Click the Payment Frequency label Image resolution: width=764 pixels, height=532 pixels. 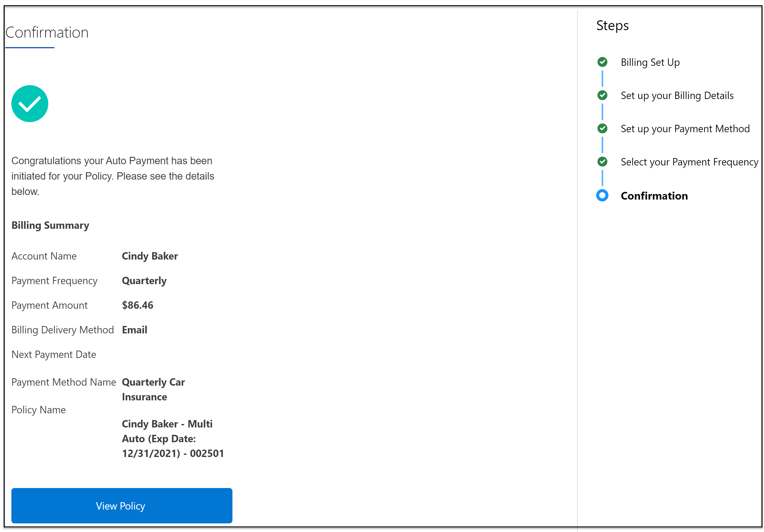click(x=54, y=281)
